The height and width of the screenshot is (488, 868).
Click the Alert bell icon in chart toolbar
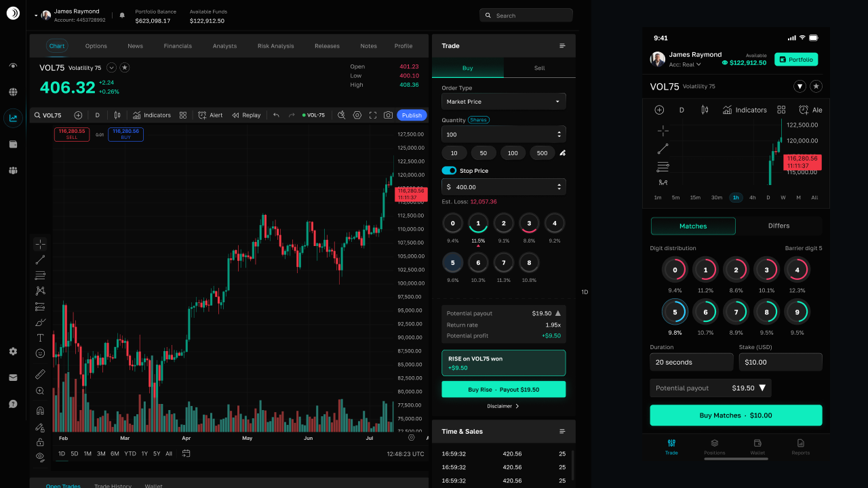pyautogui.click(x=202, y=115)
